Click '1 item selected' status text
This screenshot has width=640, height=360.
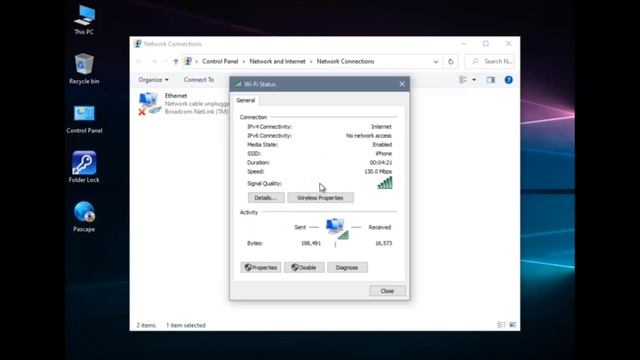click(x=186, y=325)
